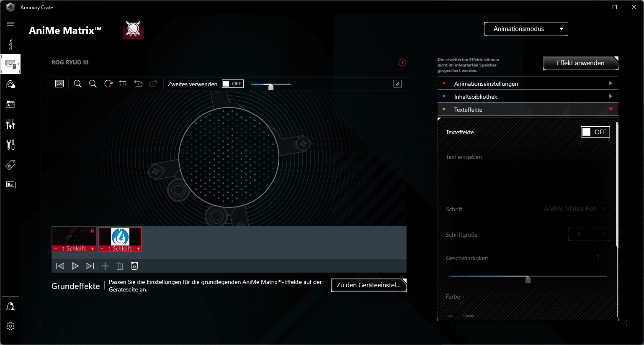The image size is (644, 345).
Task: Open the Animationsmodus dropdown
Action: tap(526, 29)
